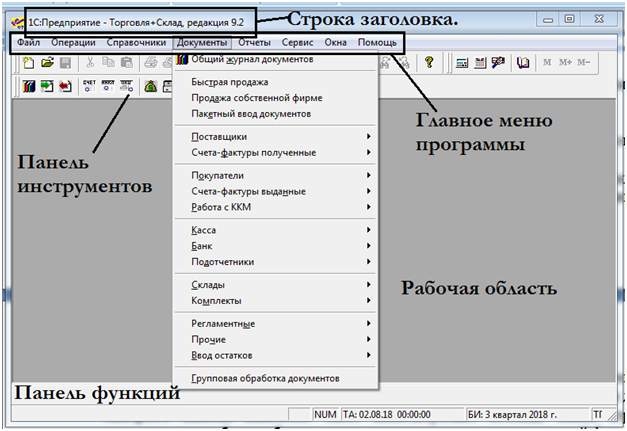This screenshot has height=431, width=627.
Task: Open the Сервис menu
Action: 298,42
